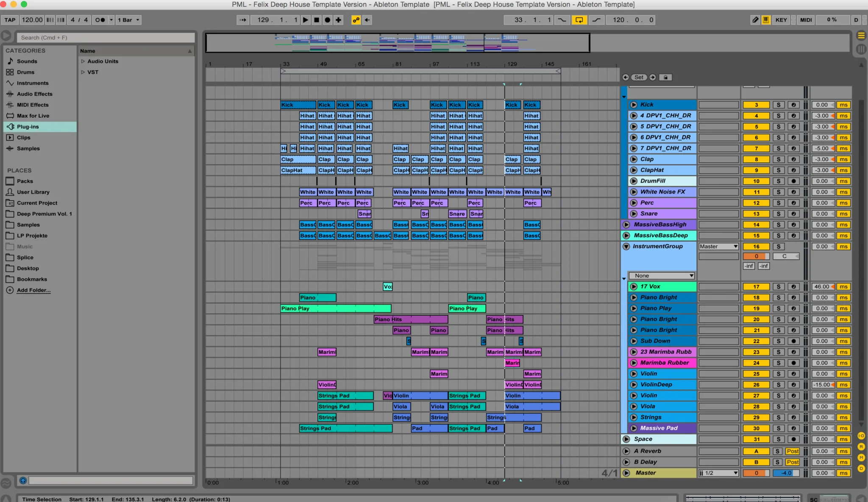Toggle the Post button on A Reverb

coord(793,451)
